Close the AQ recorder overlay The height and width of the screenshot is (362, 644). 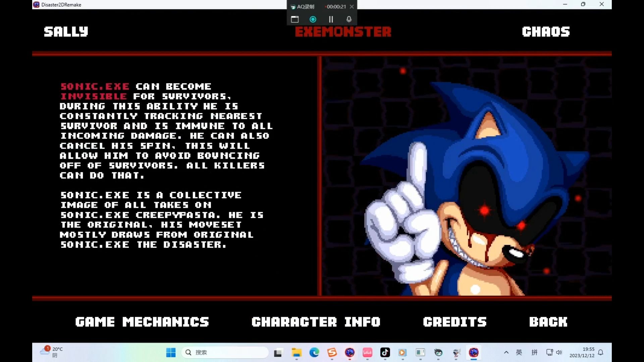point(352,6)
